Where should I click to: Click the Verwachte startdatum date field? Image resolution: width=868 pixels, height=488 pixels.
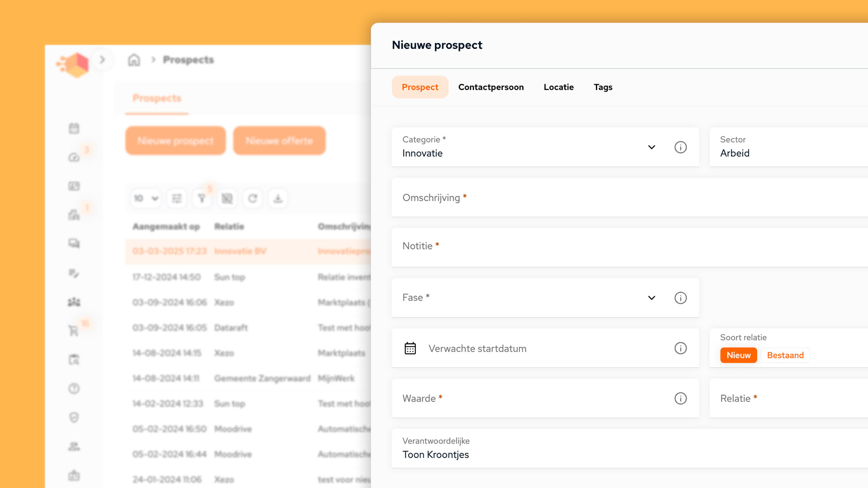497,348
